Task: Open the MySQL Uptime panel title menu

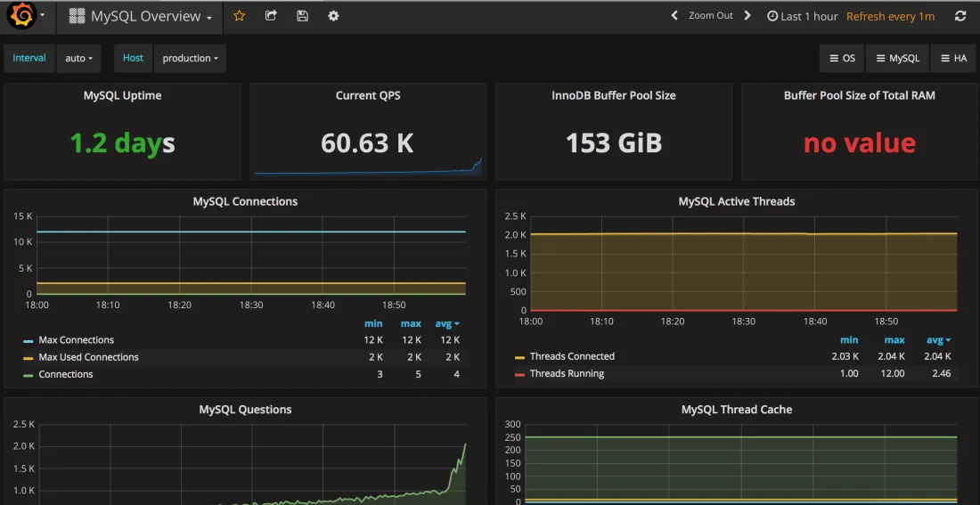Action: pos(123,95)
